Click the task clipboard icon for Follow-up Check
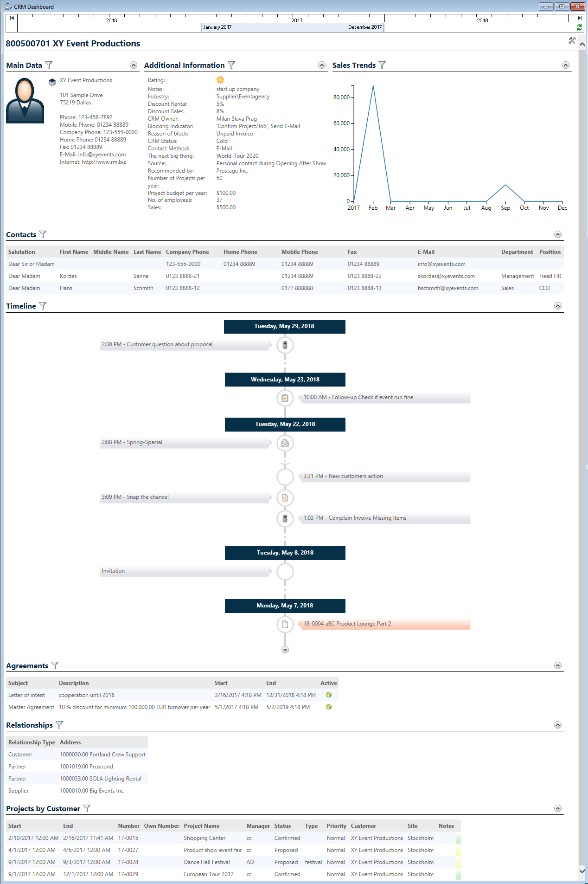Image resolution: width=588 pixels, height=884 pixels. (285, 398)
